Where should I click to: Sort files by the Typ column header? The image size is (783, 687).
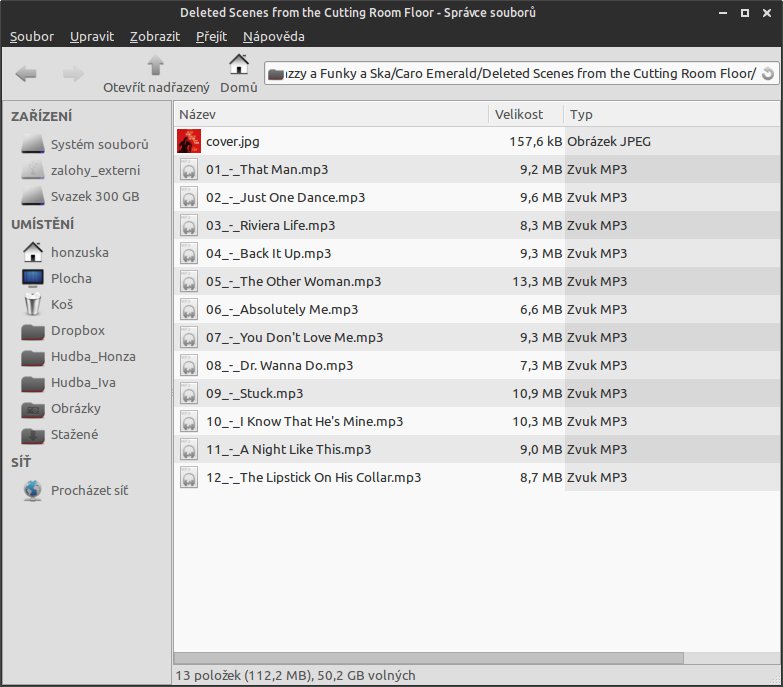pyautogui.click(x=672, y=114)
